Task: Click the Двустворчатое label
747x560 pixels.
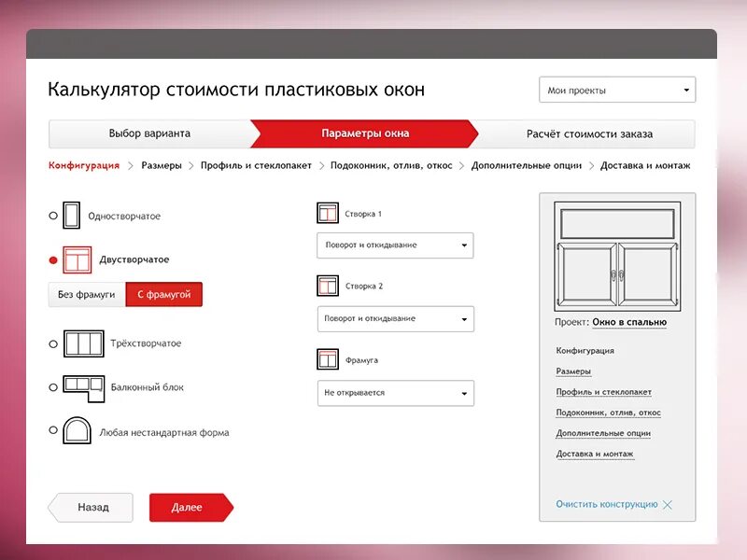Action: tap(134, 259)
